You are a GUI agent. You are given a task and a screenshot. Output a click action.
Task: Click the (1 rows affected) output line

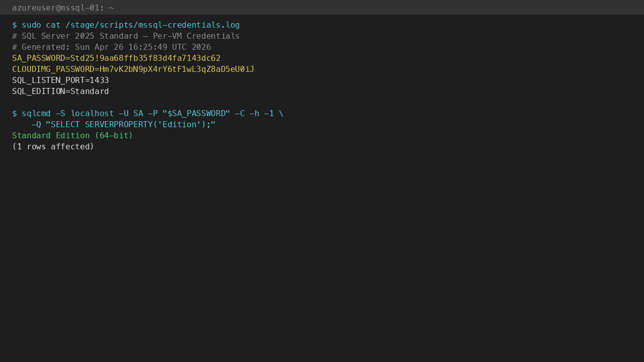click(x=53, y=147)
